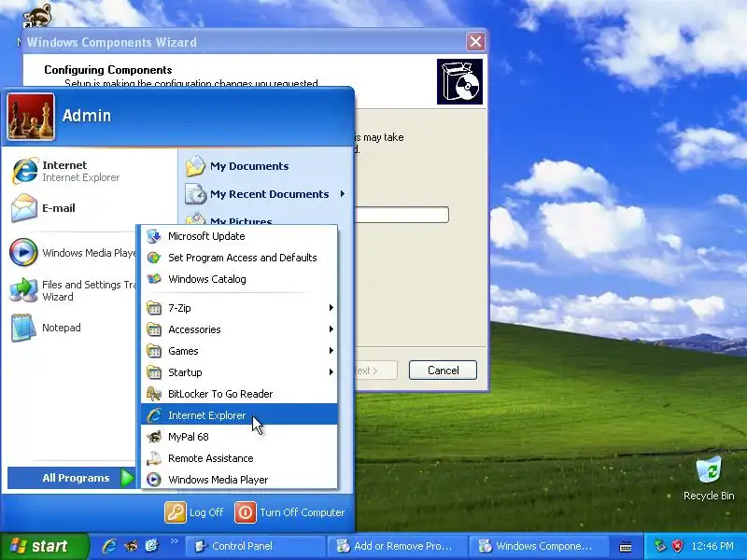The height and width of the screenshot is (560, 747).
Task: Click the Admin chess avatar picture
Action: point(31,117)
